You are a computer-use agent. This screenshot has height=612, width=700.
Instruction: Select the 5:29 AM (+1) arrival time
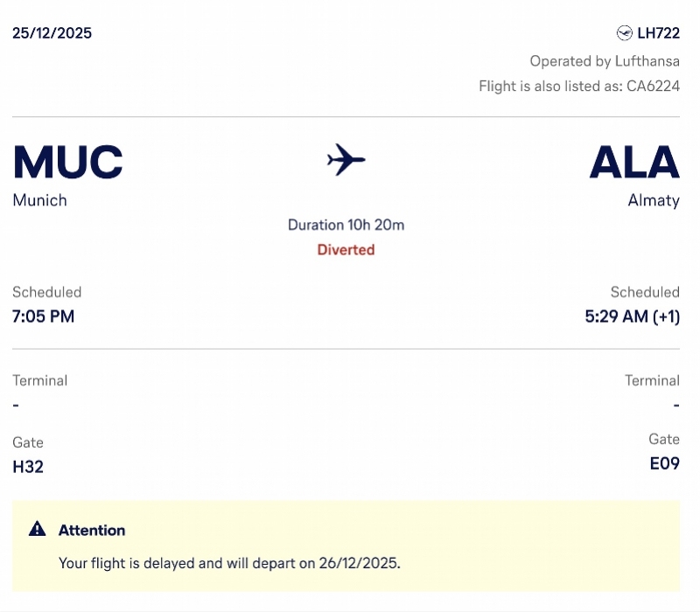[x=632, y=316]
